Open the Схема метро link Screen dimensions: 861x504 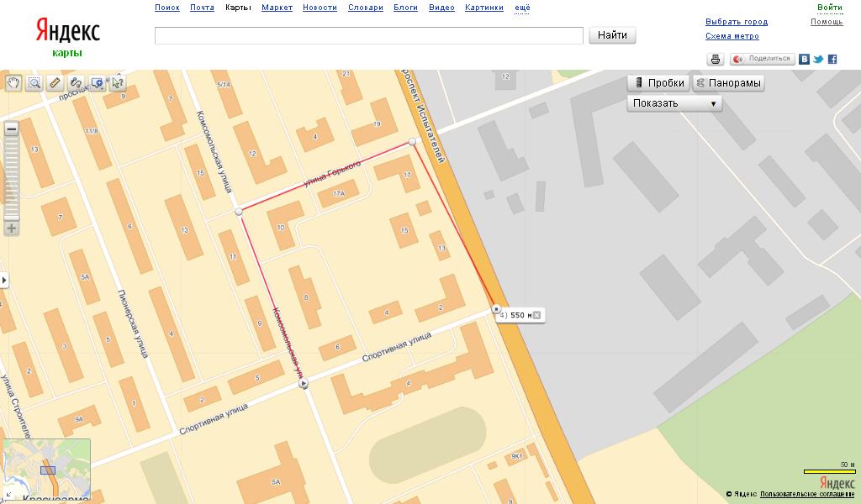coord(732,36)
